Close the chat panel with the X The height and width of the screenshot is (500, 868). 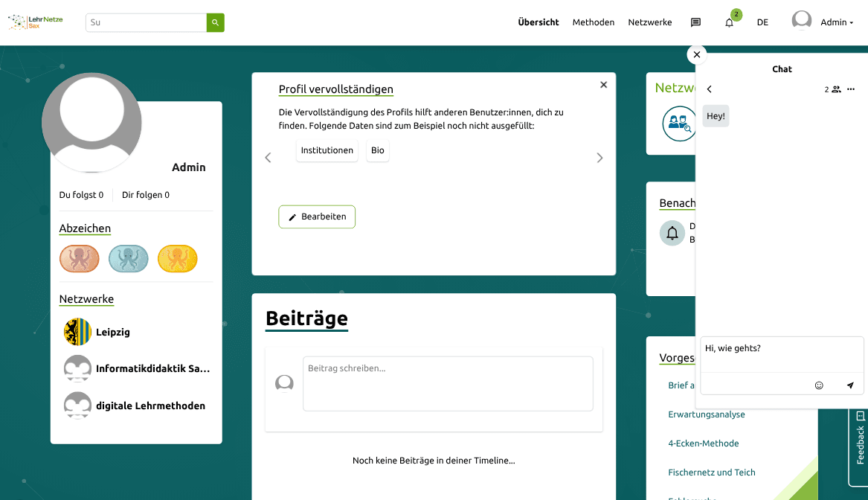tap(697, 54)
